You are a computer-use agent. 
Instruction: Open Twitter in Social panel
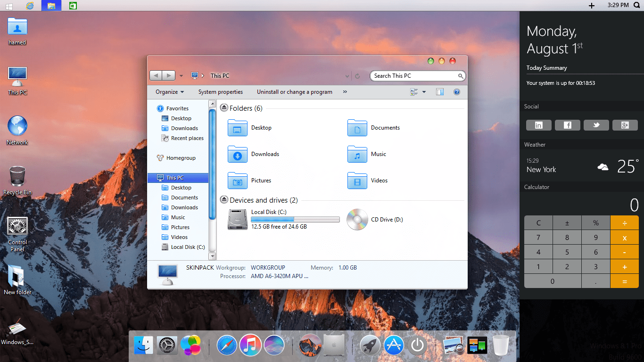[x=596, y=125]
